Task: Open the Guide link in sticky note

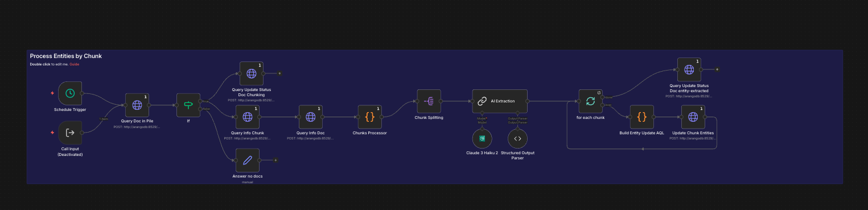Action: [x=74, y=64]
